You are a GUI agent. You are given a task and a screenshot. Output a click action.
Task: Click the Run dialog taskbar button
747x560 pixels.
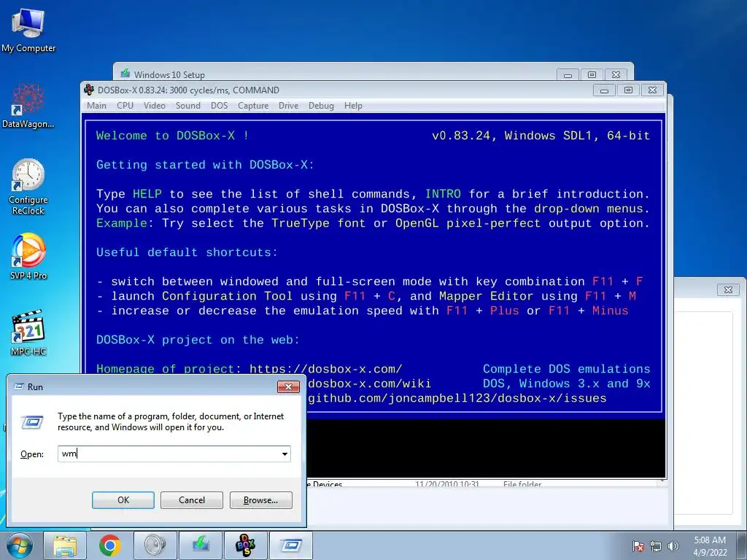[290, 545]
